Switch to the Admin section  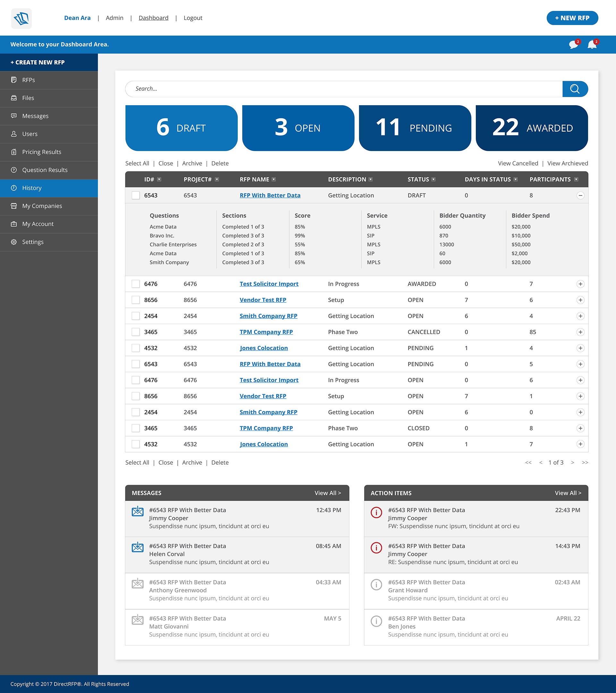[x=114, y=18]
